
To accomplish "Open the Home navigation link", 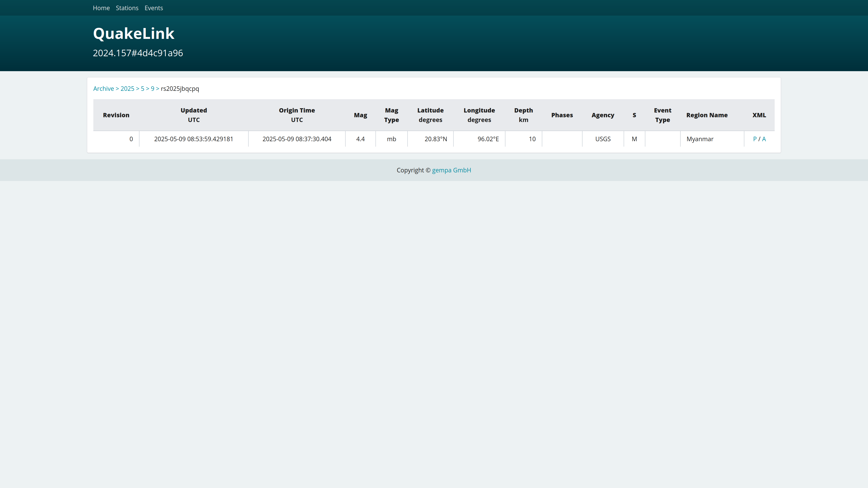I will 101,8.
